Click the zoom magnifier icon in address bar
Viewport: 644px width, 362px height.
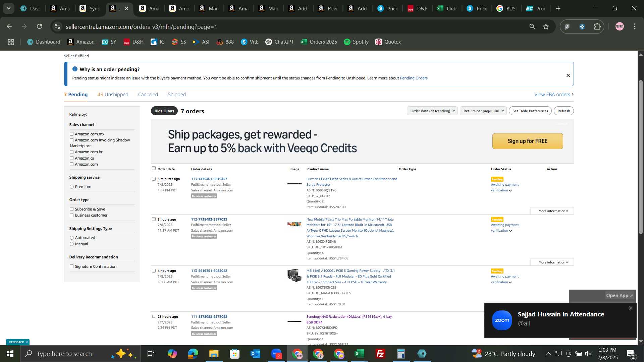(532, 26)
